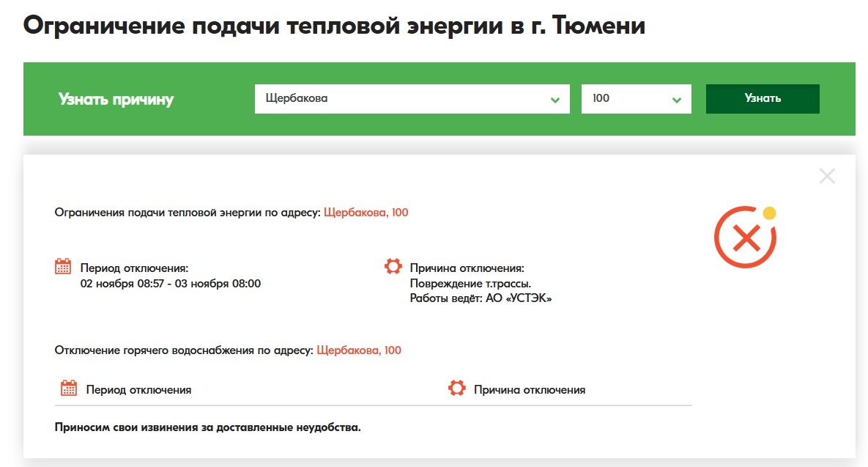Click the Узнать причину label in the green bar

tap(116, 100)
